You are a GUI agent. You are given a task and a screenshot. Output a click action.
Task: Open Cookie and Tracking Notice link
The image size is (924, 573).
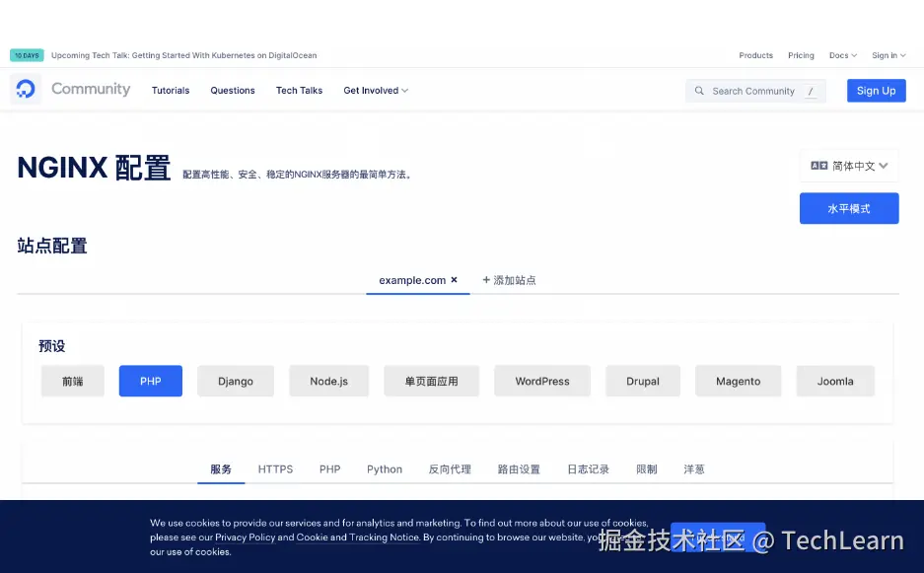(x=358, y=537)
